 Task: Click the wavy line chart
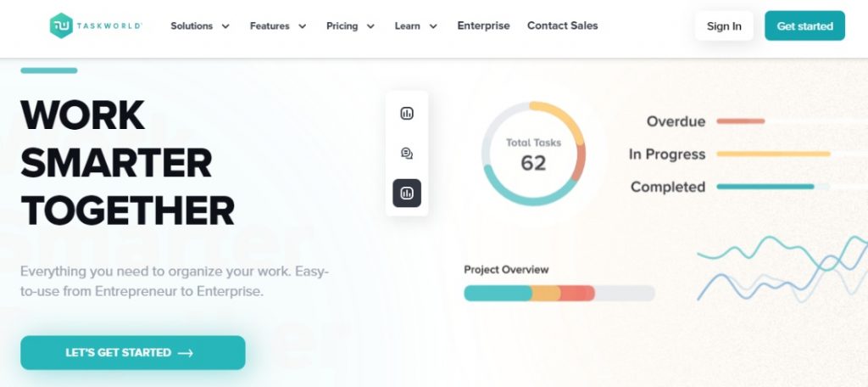coord(782,269)
